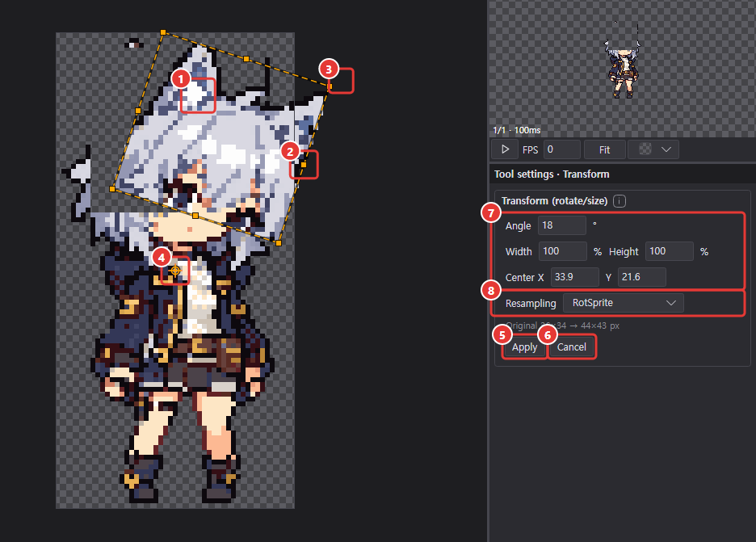The height and width of the screenshot is (542, 756).
Task: Click the Width percent field
Action: point(563,251)
